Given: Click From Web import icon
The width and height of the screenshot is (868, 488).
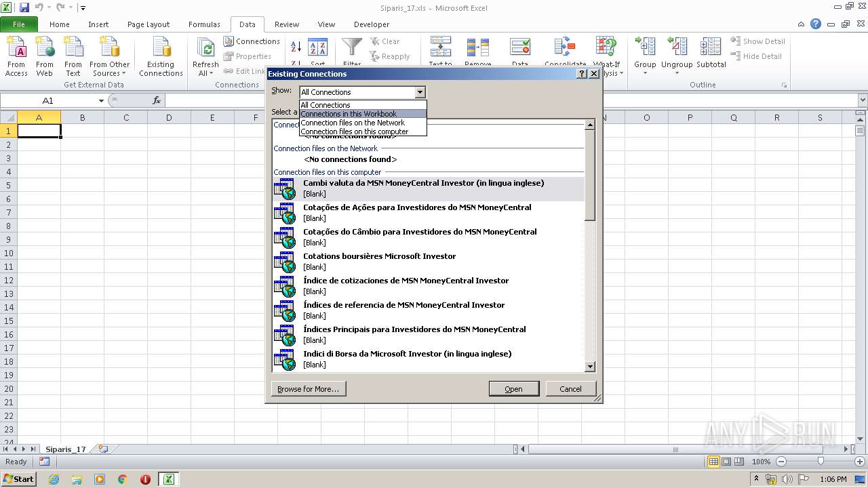Looking at the screenshot, I should coord(45,57).
